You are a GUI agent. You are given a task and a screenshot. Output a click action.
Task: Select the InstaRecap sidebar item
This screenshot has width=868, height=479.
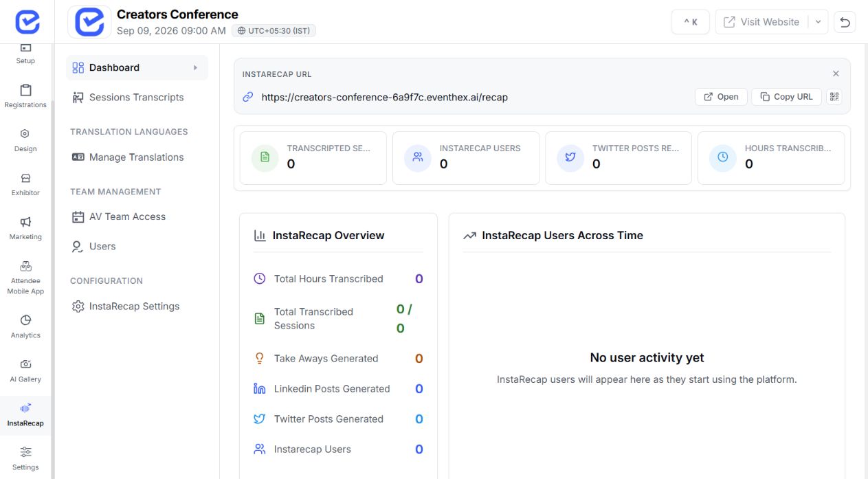(x=25, y=415)
